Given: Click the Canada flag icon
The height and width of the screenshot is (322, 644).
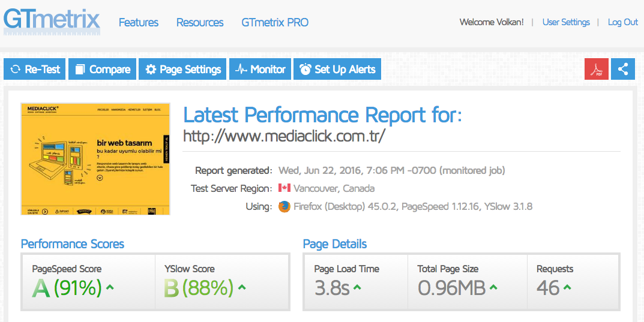Looking at the screenshot, I should click(284, 188).
